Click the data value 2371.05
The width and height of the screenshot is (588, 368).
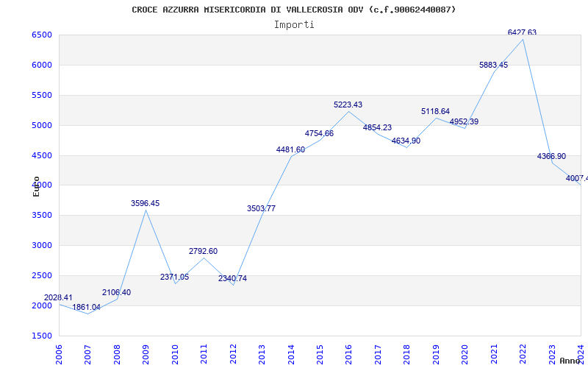[x=174, y=277]
